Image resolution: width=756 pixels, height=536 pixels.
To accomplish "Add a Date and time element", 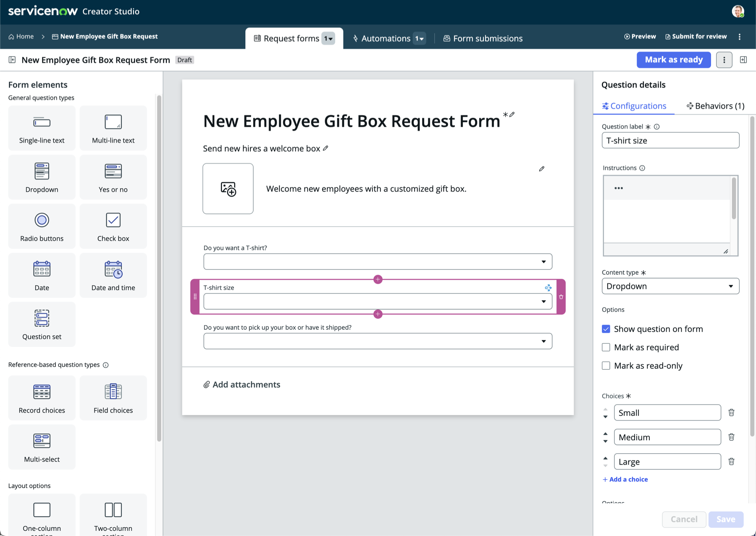I will (x=113, y=276).
